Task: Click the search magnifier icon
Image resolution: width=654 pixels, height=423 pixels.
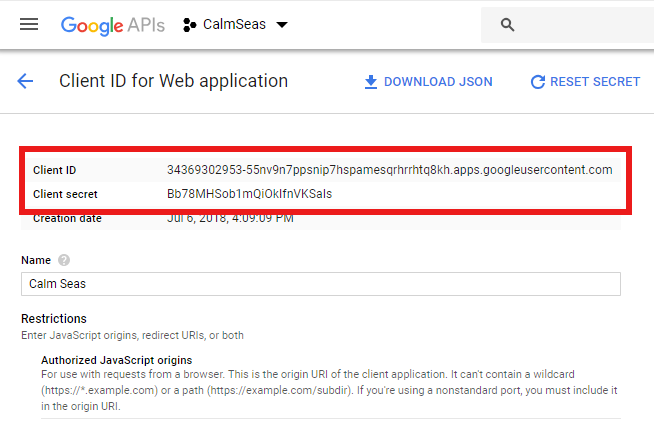Action: point(507,25)
